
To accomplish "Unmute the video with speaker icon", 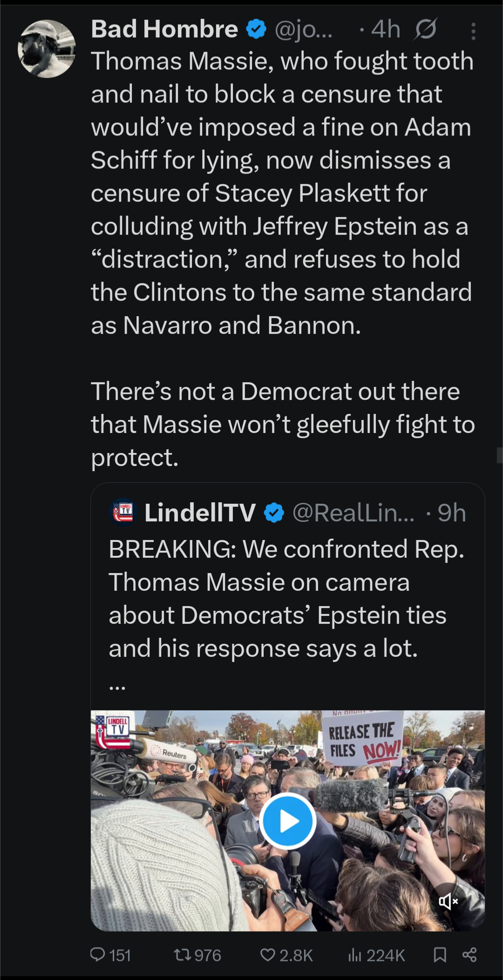I will pyautogui.click(x=449, y=901).
